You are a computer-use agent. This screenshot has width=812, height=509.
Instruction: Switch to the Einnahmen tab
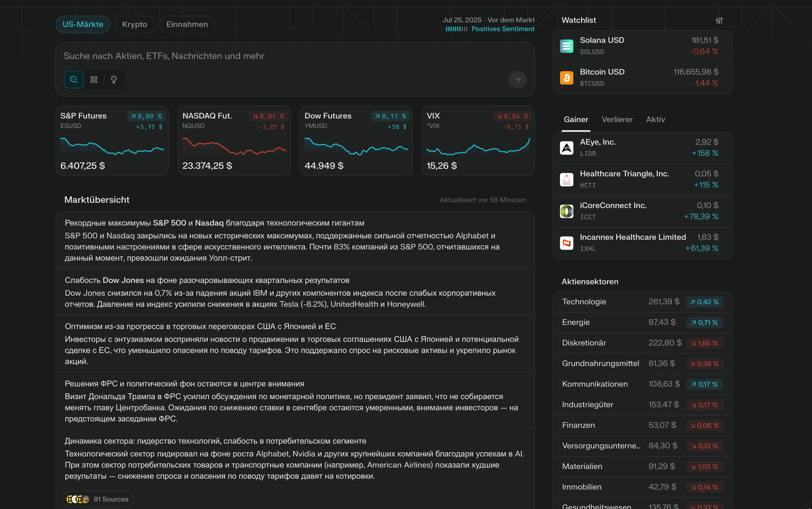pos(187,24)
